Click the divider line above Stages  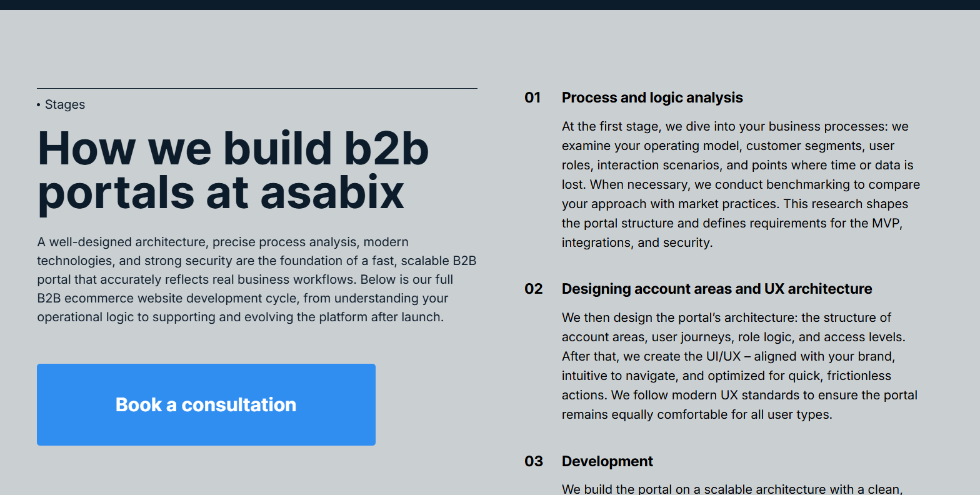tap(257, 89)
